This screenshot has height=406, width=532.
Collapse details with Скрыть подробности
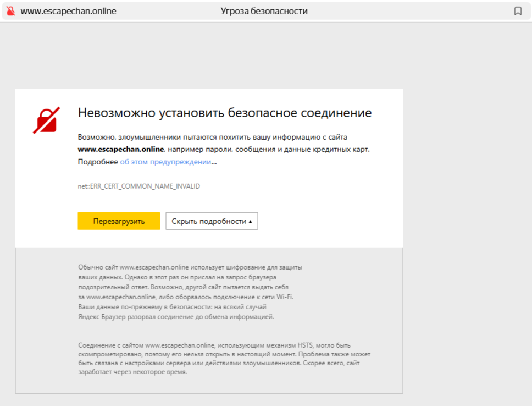[x=212, y=221]
